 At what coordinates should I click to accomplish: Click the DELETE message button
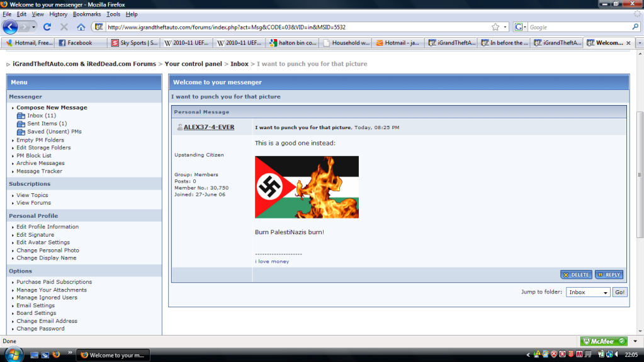click(x=576, y=275)
